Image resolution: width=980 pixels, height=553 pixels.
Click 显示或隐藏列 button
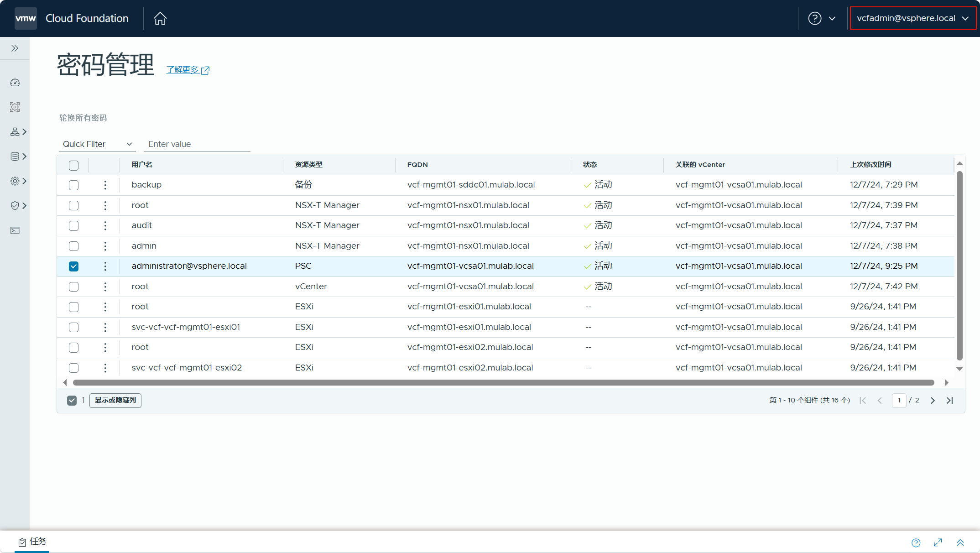click(x=115, y=400)
